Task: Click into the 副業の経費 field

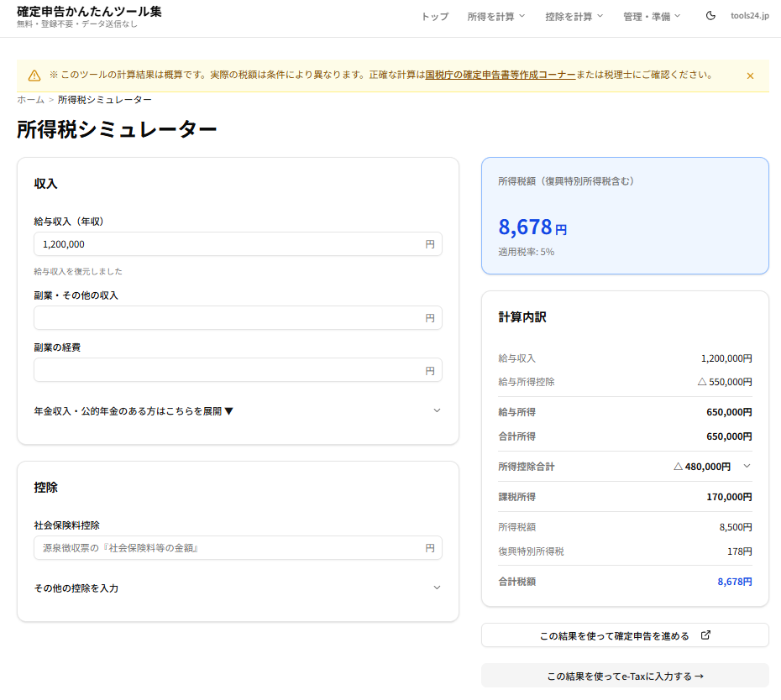Action: [228, 370]
